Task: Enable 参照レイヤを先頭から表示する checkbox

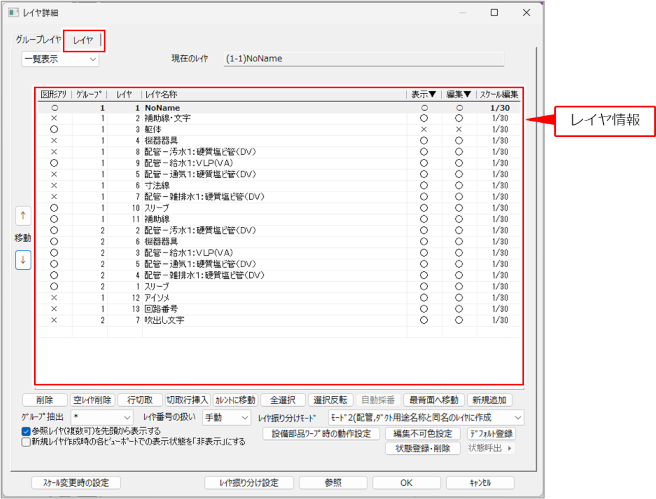Action: (x=26, y=431)
